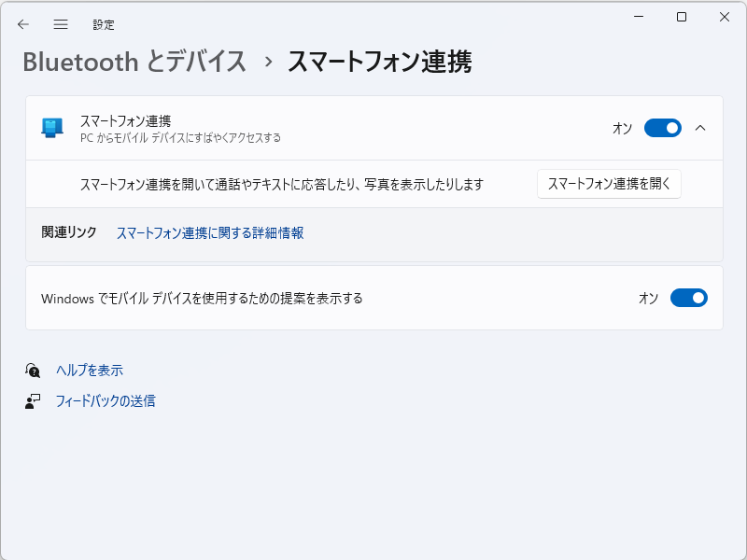Collapse the スマートフォン連携 section via the chevron
Screen dimensions: 747x560
(x=700, y=128)
